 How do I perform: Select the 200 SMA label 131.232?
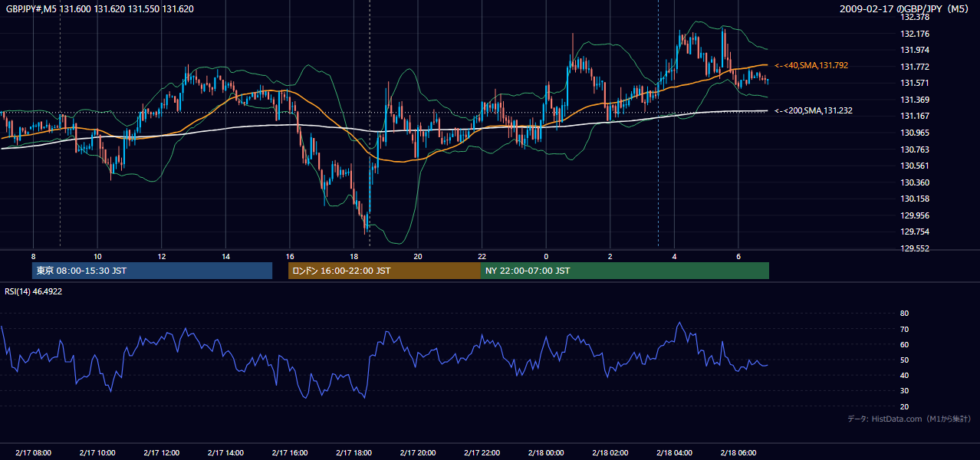point(814,110)
